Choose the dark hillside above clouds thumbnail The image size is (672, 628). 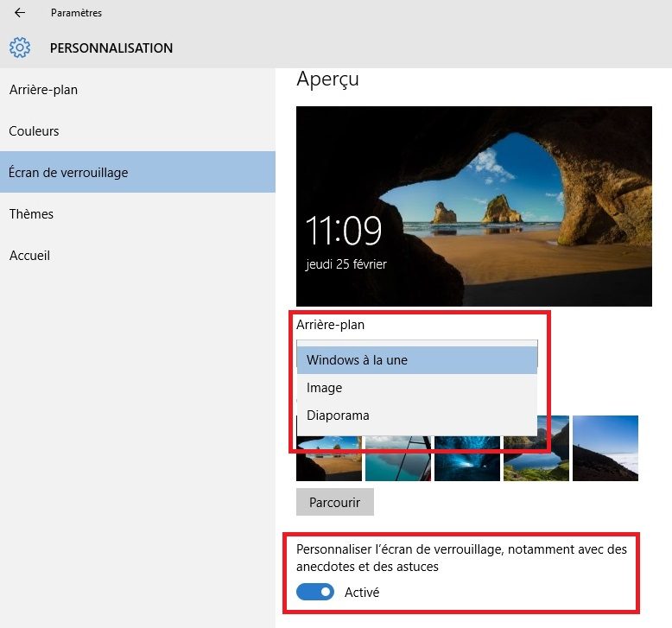[x=605, y=447]
